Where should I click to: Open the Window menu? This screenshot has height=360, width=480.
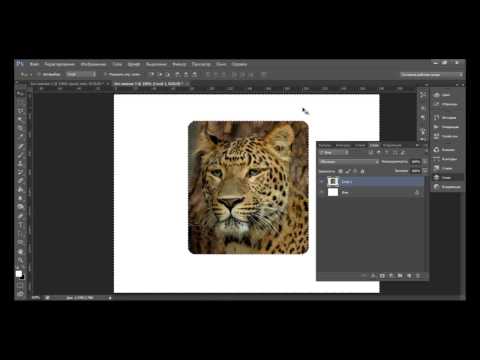[x=221, y=64]
